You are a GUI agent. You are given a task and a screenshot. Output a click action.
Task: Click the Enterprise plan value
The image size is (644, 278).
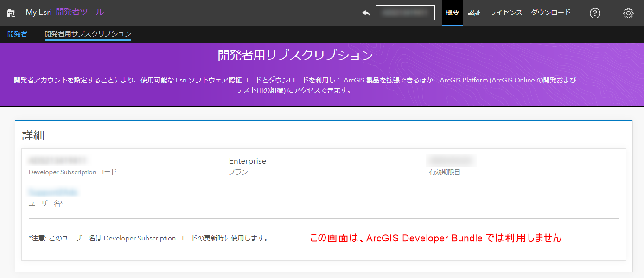coord(247,161)
